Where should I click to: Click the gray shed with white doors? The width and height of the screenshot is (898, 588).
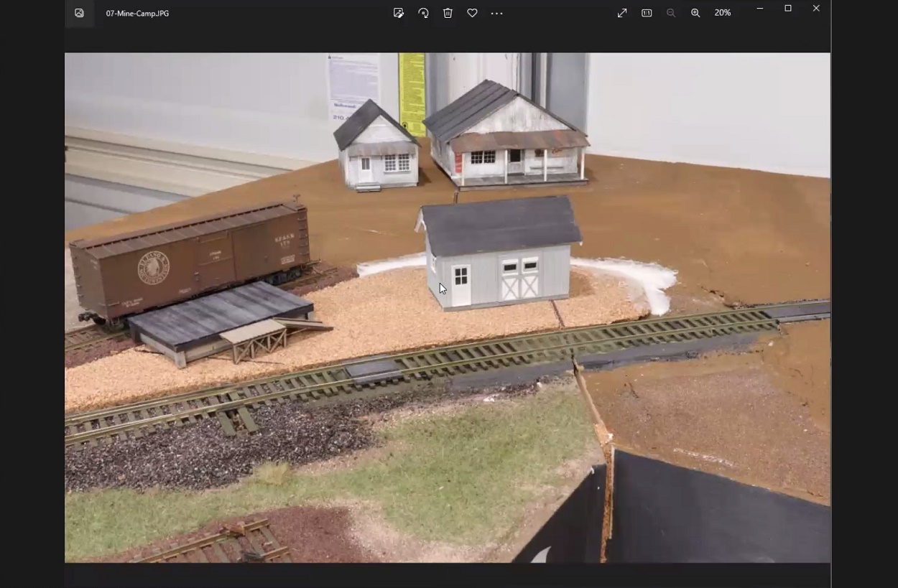coord(499,255)
